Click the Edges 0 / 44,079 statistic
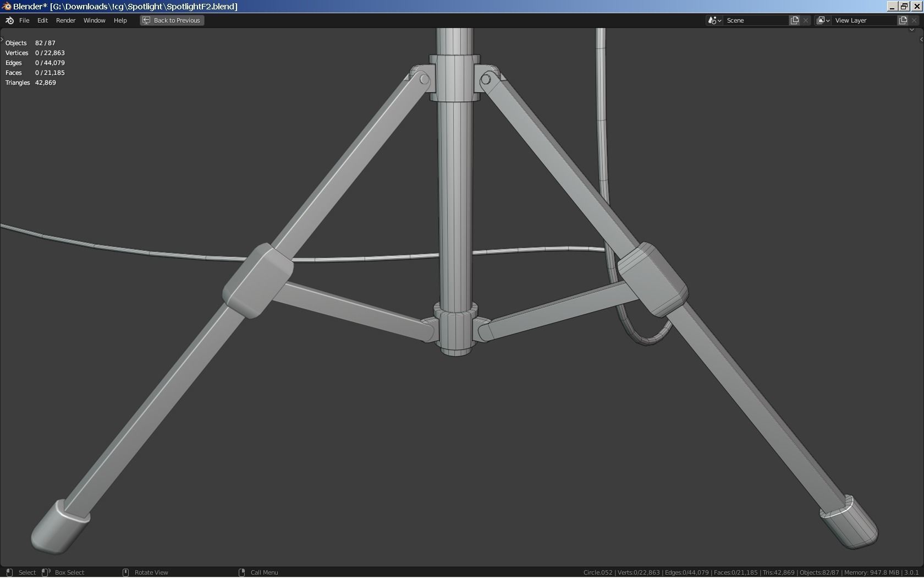The height and width of the screenshot is (578, 924). pos(35,63)
